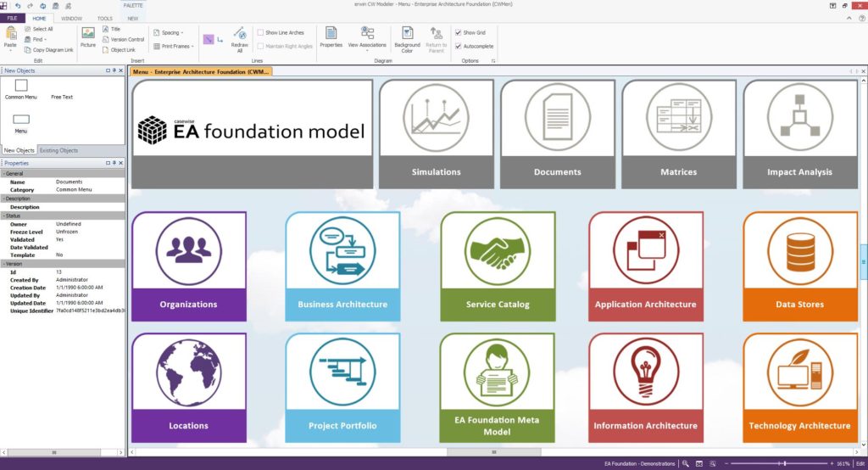This screenshot has width=868, height=470.
Task: Switch to the WINDOW ribbon tab
Action: (71, 19)
